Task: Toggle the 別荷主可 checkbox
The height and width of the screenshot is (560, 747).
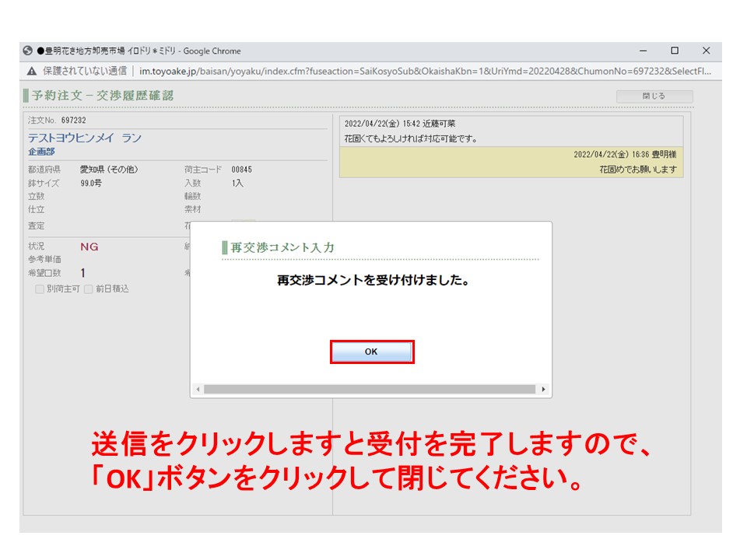Action: [x=40, y=289]
